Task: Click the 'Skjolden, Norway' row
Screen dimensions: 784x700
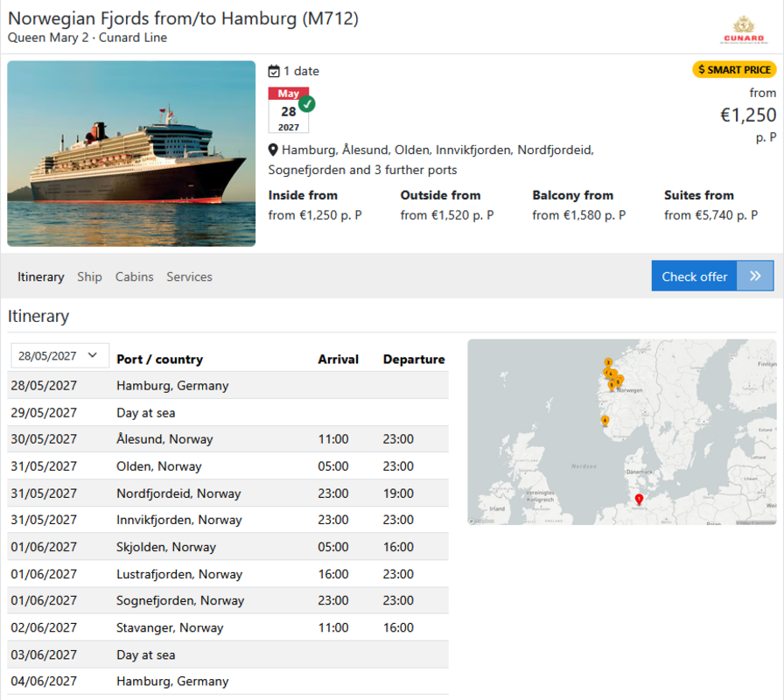Action: pyautogui.click(x=228, y=547)
